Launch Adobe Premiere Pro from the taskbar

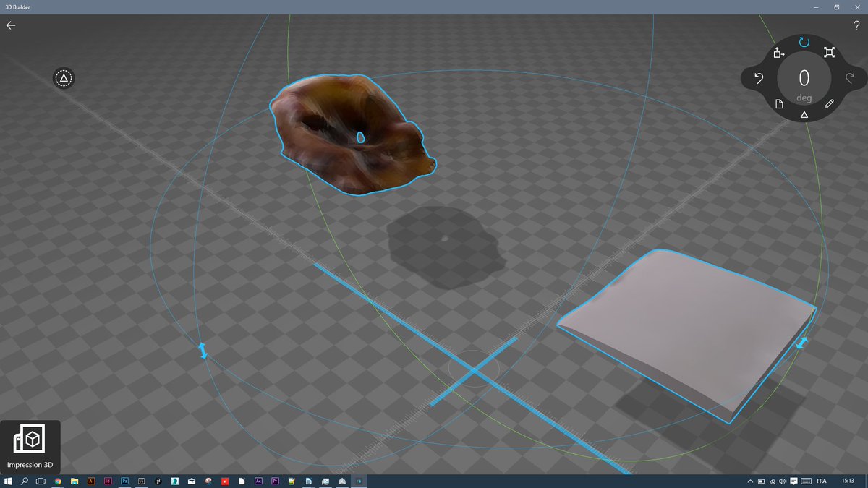tap(275, 481)
